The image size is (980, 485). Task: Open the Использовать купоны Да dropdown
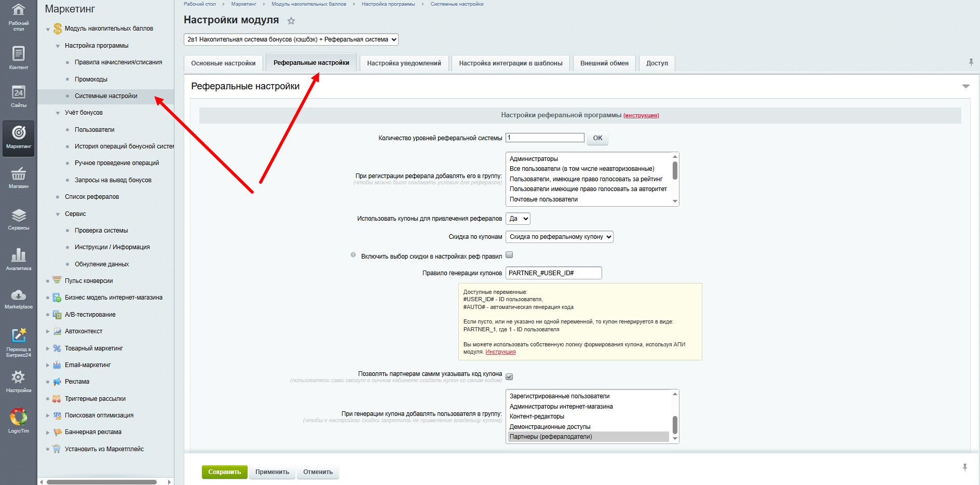518,219
